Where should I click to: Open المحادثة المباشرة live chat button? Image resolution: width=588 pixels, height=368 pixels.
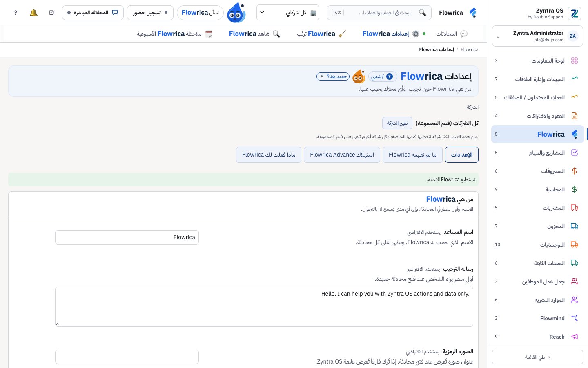click(x=93, y=13)
